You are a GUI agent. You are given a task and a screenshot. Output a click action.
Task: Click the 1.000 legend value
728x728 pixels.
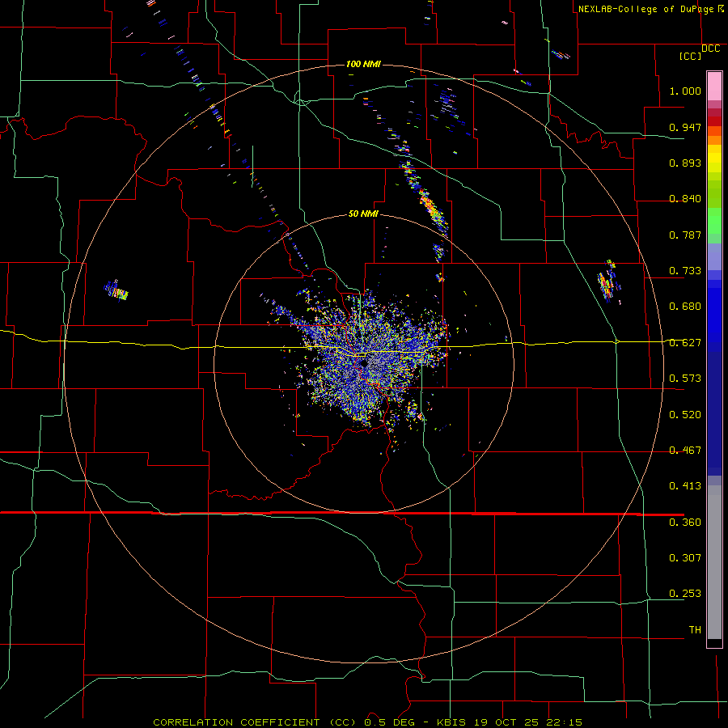point(685,91)
